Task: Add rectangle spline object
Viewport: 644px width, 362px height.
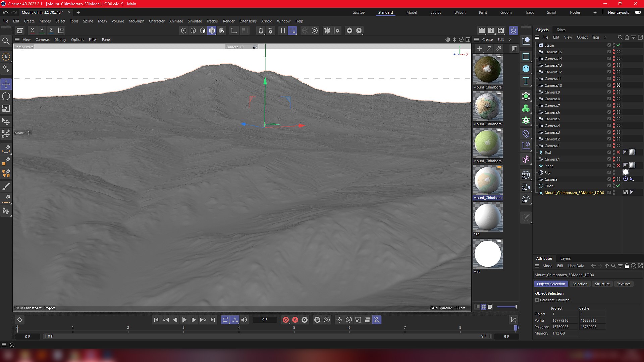Action: 526,57
